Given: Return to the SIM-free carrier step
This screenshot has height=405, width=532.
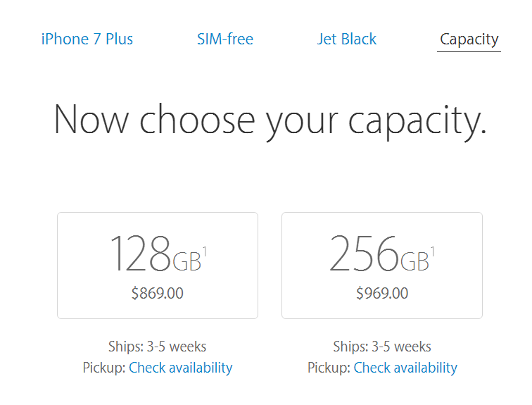Looking at the screenshot, I should coord(225,39).
